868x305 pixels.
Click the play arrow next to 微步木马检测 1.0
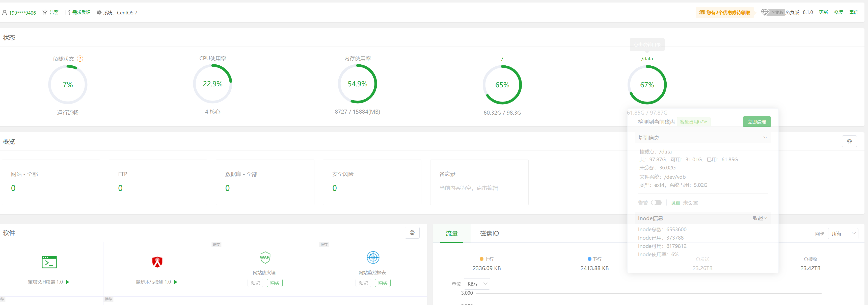click(176, 282)
